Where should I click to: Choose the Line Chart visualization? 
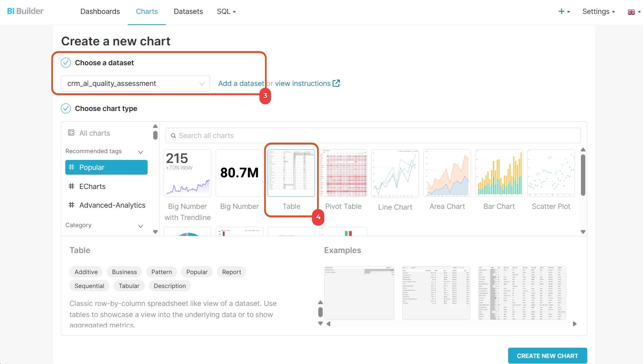tap(395, 173)
